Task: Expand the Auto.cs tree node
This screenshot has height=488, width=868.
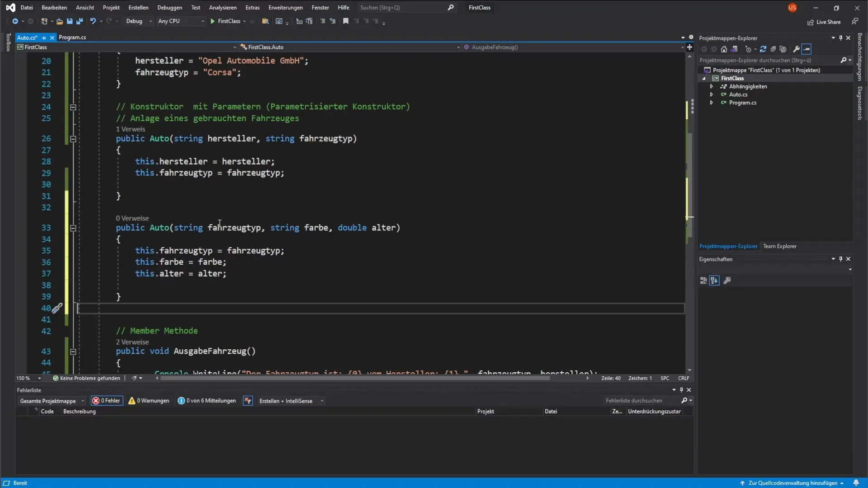Action: tap(712, 94)
